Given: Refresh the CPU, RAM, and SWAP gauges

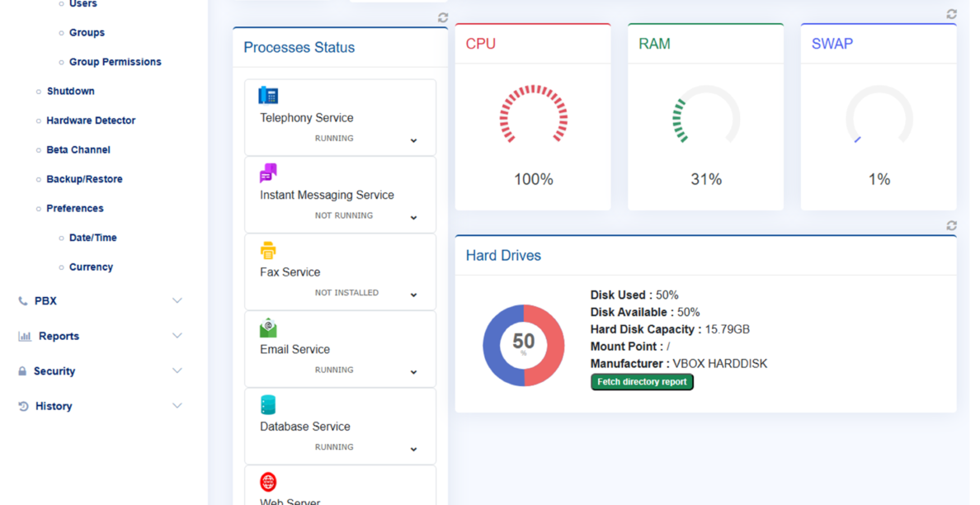Looking at the screenshot, I should point(951,14).
